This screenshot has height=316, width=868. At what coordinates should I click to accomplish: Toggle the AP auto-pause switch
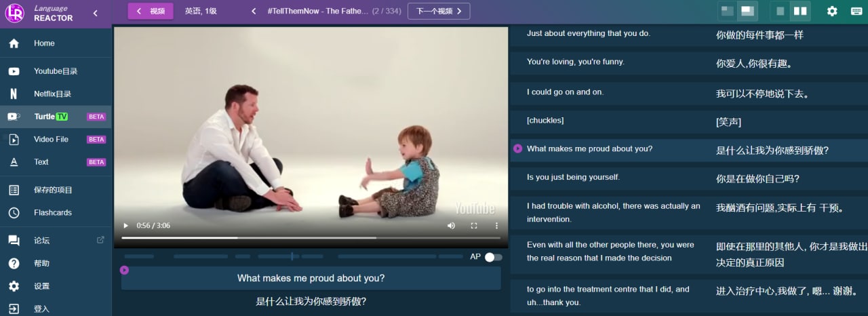[493, 257]
